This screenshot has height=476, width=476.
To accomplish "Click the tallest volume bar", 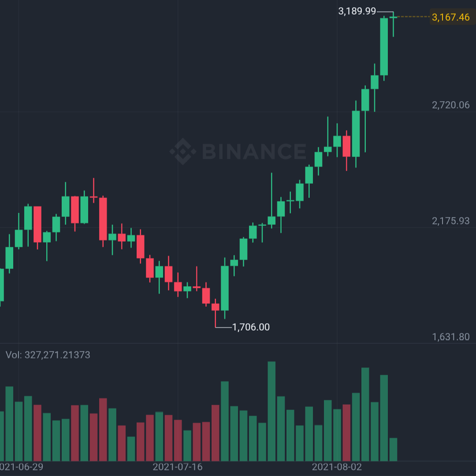I will 271,411.
